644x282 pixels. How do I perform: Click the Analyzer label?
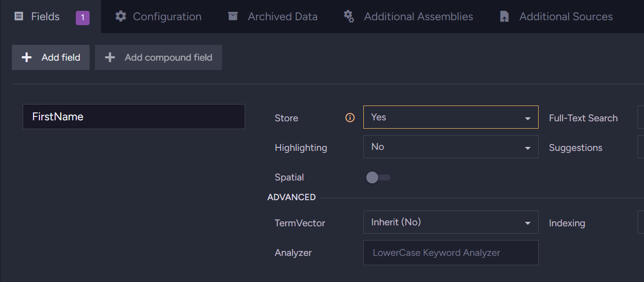tap(293, 253)
